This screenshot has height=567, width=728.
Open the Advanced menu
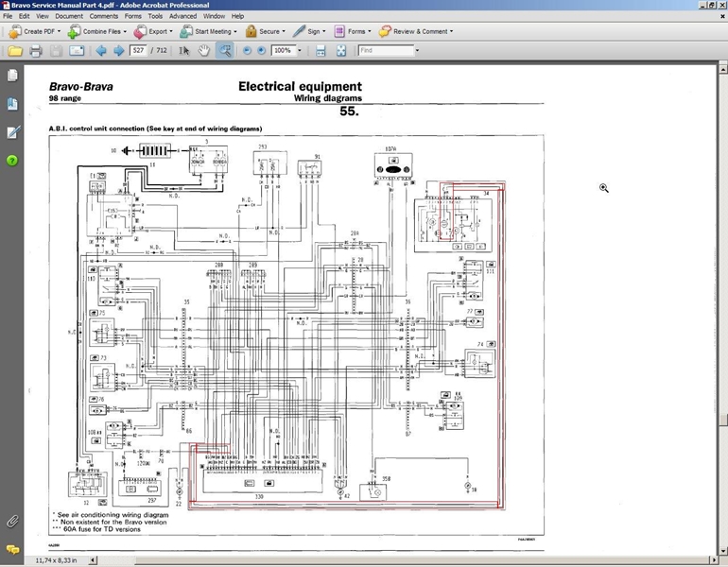[183, 16]
